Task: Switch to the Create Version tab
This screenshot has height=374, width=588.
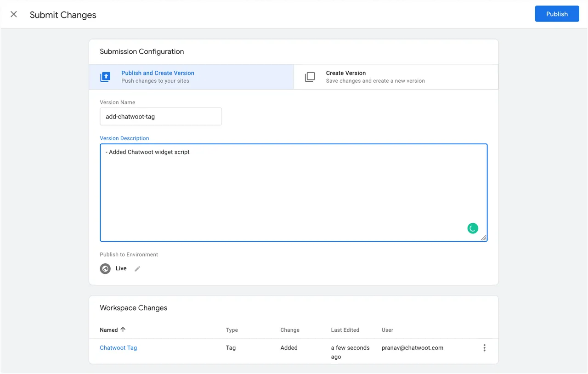Action: pyautogui.click(x=396, y=77)
